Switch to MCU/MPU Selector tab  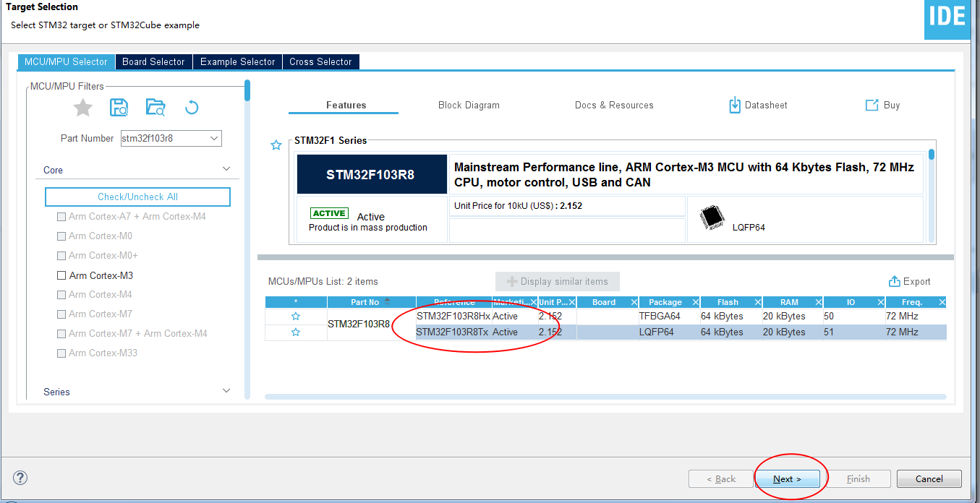pyautogui.click(x=66, y=62)
